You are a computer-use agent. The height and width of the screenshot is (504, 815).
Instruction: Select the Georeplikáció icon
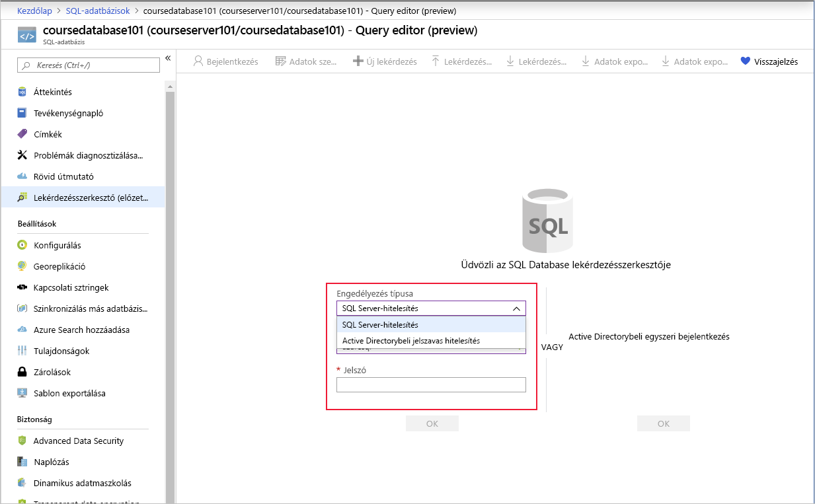[x=20, y=266]
